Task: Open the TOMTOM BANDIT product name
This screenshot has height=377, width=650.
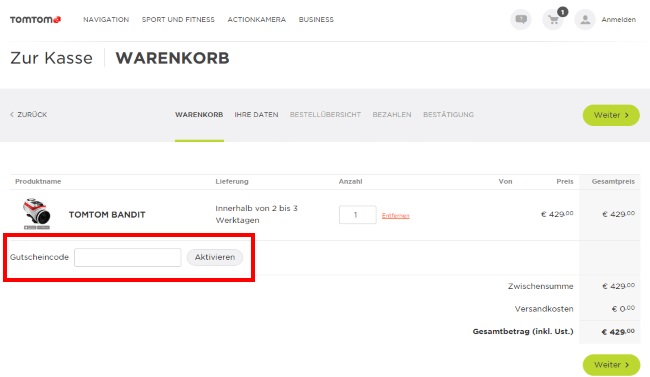Action: pos(107,214)
